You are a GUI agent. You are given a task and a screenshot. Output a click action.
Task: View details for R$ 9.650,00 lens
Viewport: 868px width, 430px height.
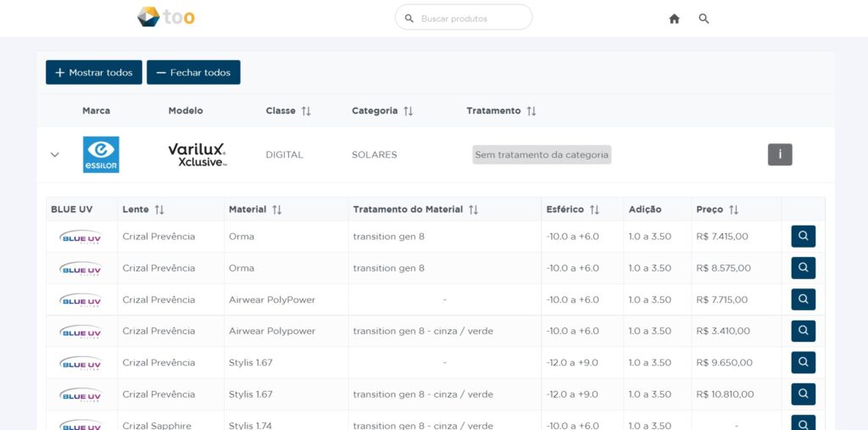(804, 362)
